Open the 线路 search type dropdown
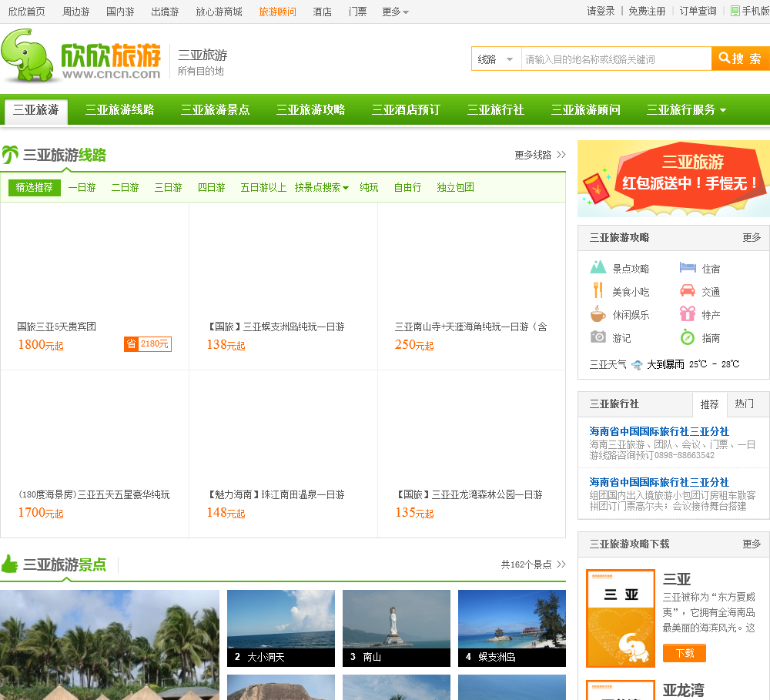The width and height of the screenshot is (770, 700). tap(496, 59)
